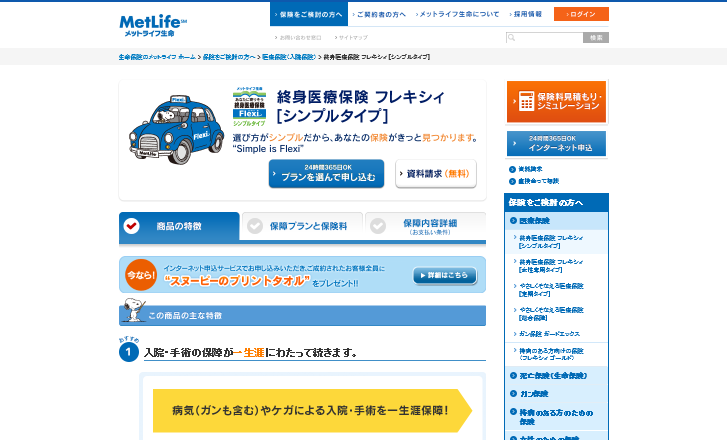Click 資料請求(無料) white button
Viewport: 727px width, 440px height.
pyautogui.click(x=436, y=173)
